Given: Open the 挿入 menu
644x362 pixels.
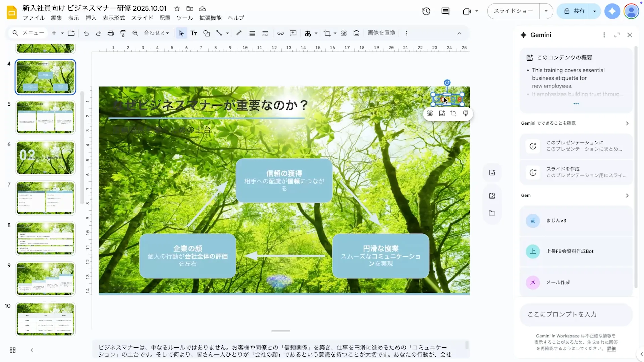Looking at the screenshot, I should pyautogui.click(x=90, y=18).
